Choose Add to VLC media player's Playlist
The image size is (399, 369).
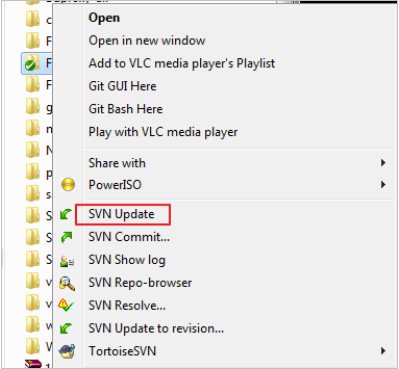pos(182,63)
